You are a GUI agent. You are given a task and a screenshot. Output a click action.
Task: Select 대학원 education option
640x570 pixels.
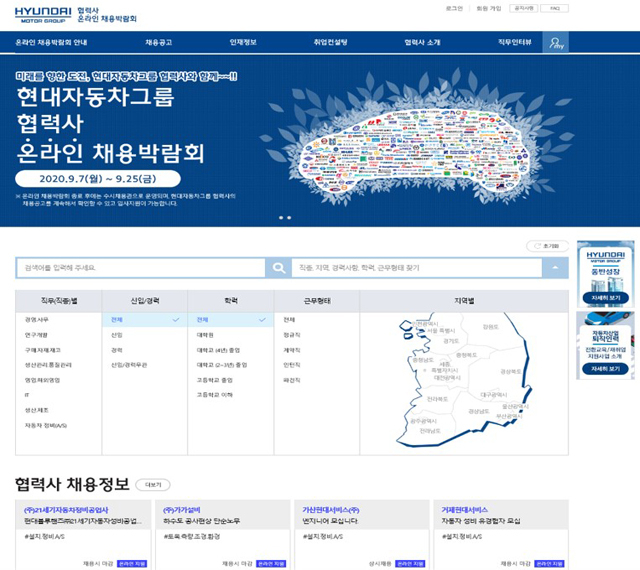coord(205,335)
